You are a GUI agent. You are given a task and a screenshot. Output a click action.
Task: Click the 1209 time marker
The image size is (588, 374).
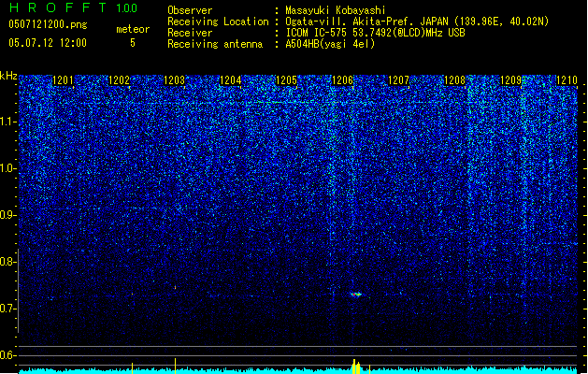[511, 80]
